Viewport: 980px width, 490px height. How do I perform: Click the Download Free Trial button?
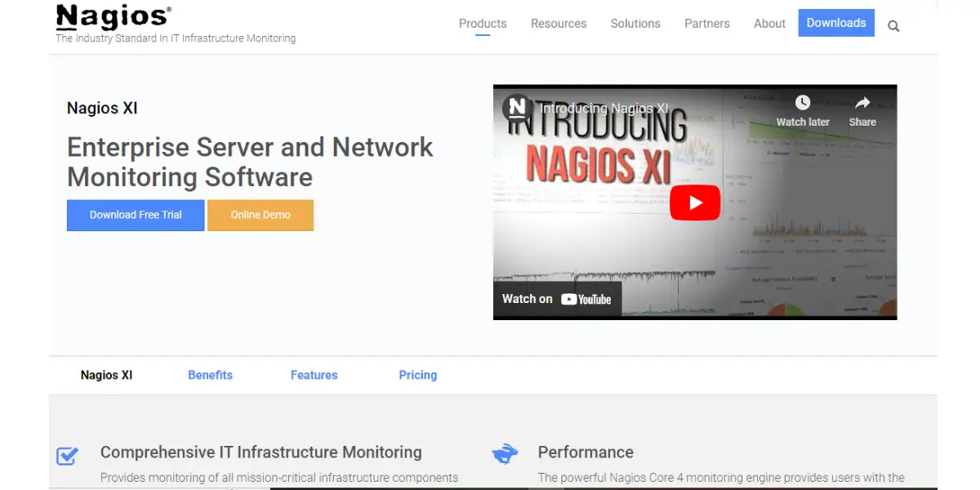pyautogui.click(x=136, y=215)
